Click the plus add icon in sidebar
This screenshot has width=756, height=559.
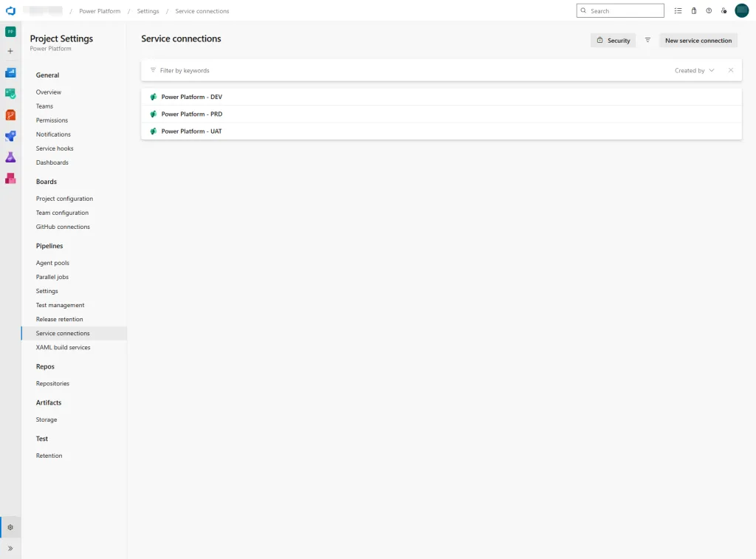click(10, 51)
